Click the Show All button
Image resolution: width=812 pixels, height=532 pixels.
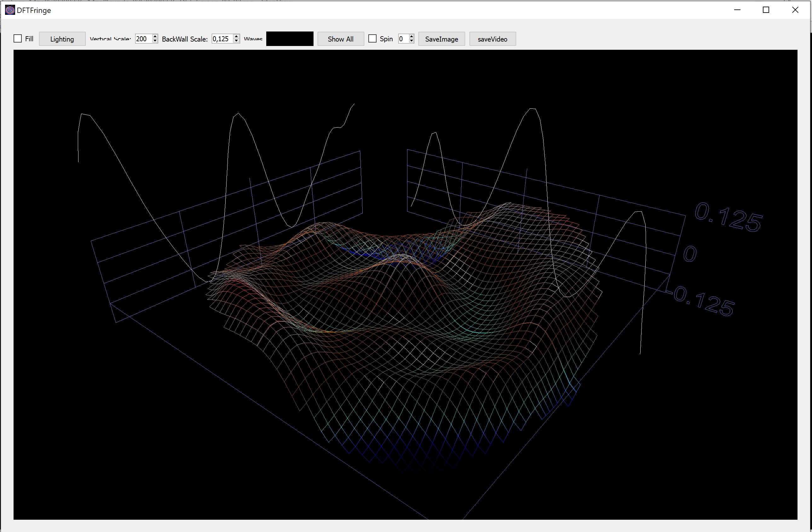[341, 39]
